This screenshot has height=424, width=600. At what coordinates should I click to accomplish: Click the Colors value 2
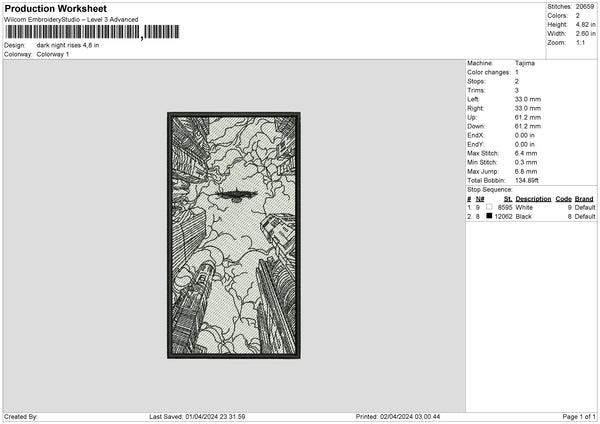(x=578, y=16)
